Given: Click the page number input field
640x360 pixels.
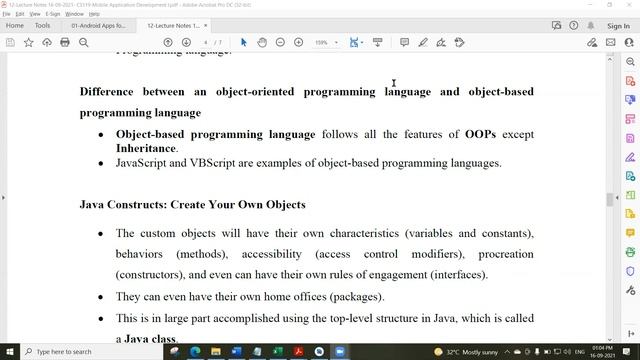Looking at the screenshot, I should 206,42.
